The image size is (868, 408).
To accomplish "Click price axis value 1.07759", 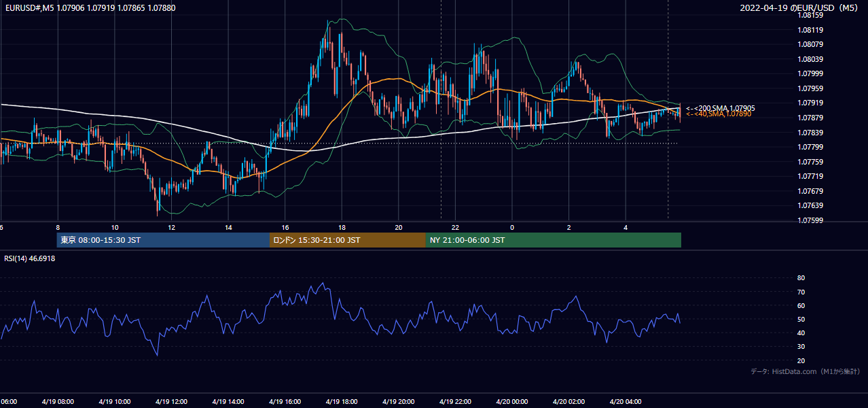I will click(x=810, y=162).
